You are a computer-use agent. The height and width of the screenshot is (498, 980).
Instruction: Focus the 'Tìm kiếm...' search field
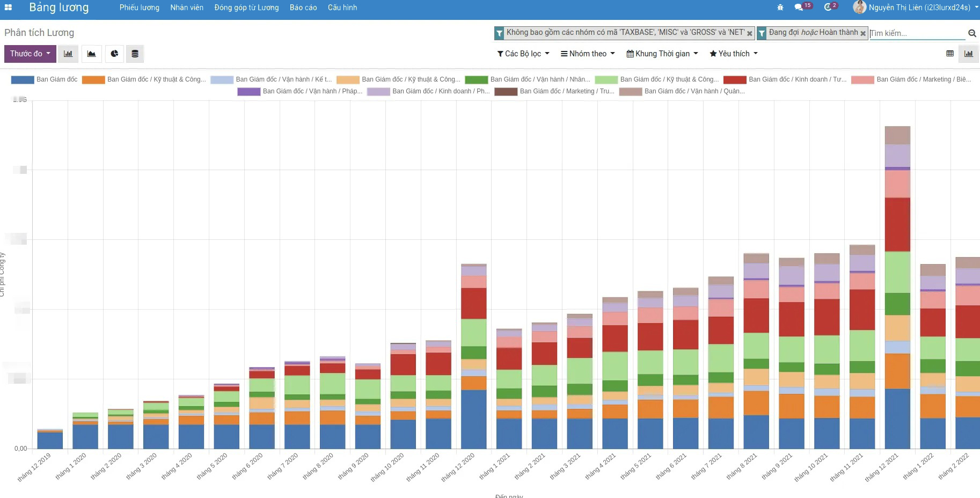point(917,33)
